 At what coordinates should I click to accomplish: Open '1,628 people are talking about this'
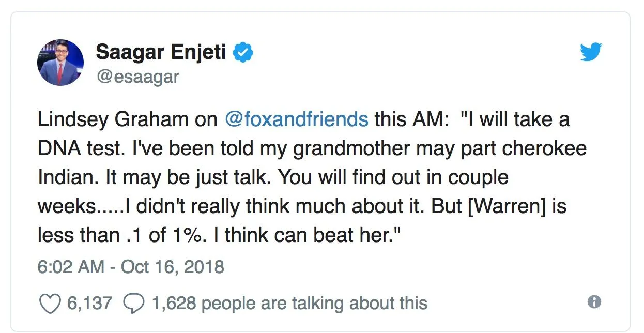289,303
